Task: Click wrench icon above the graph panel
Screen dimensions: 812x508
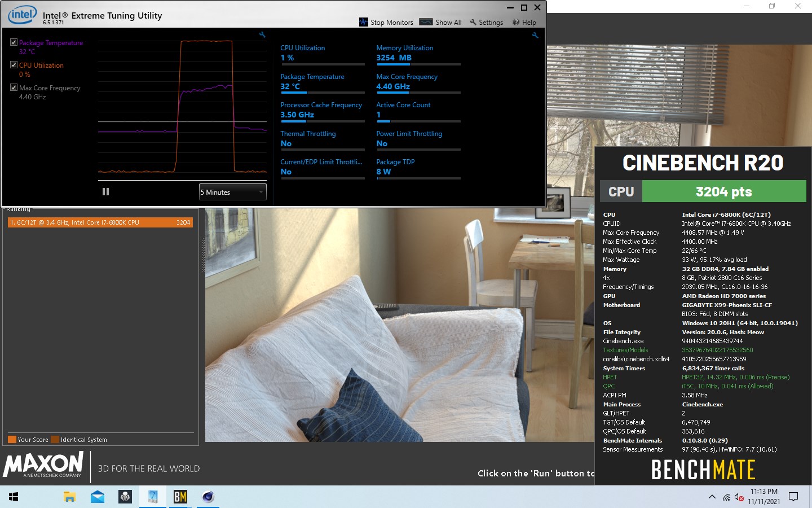Action: (262, 35)
